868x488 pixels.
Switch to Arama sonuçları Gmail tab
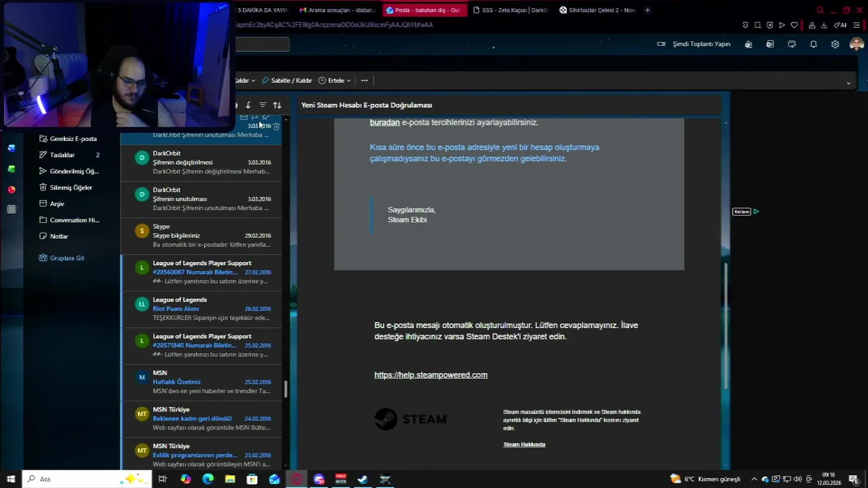click(x=337, y=10)
